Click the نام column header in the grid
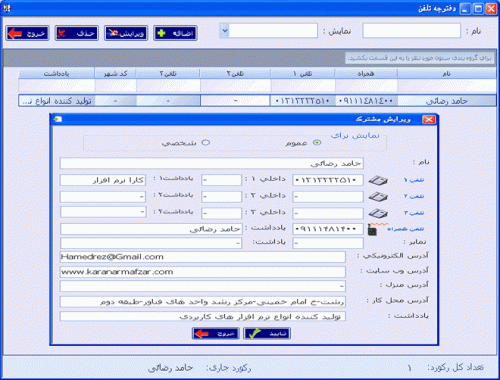Viewport: 500px width, 380px height. pyautogui.click(x=446, y=74)
